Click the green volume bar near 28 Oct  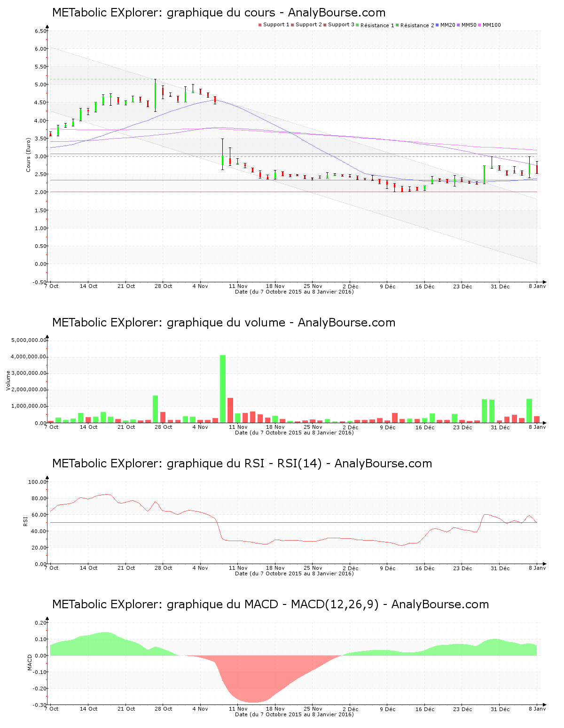click(x=155, y=409)
